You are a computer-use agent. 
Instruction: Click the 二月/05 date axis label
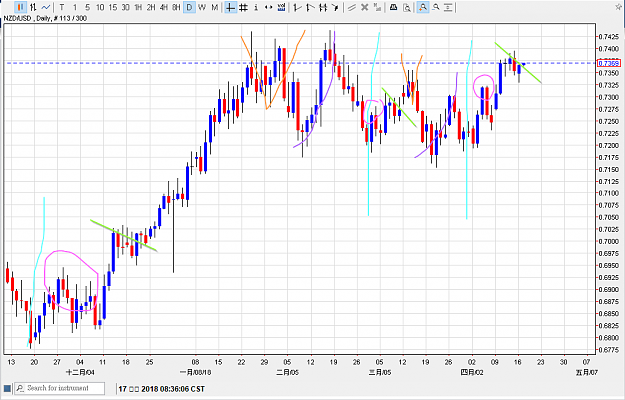287,373
